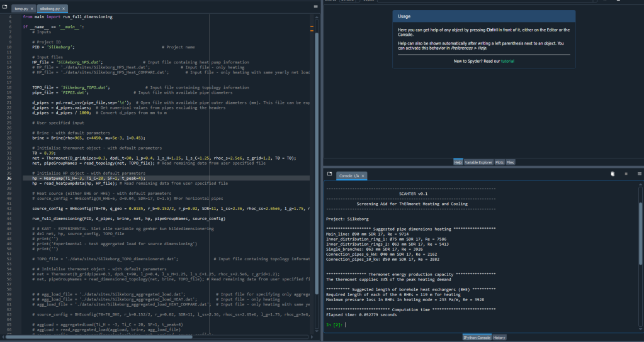This screenshot has width=644, height=342.
Task: Close the temp.py editor tab
Action: pyautogui.click(x=32, y=9)
